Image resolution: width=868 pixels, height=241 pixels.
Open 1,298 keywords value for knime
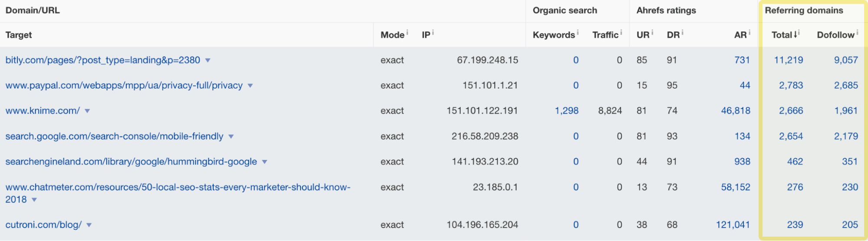[567, 111]
